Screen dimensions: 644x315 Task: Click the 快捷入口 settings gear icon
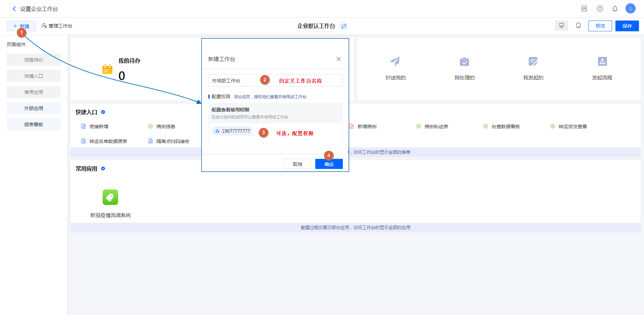click(x=103, y=112)
